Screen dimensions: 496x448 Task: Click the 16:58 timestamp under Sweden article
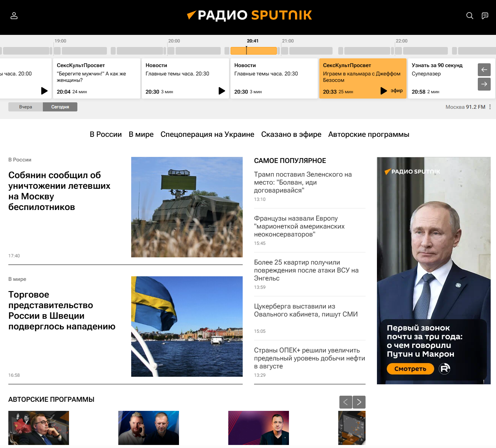(14, 375)
